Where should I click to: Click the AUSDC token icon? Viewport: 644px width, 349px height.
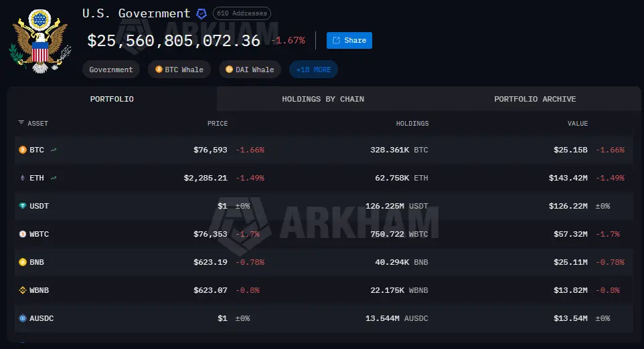click(22, 318)
